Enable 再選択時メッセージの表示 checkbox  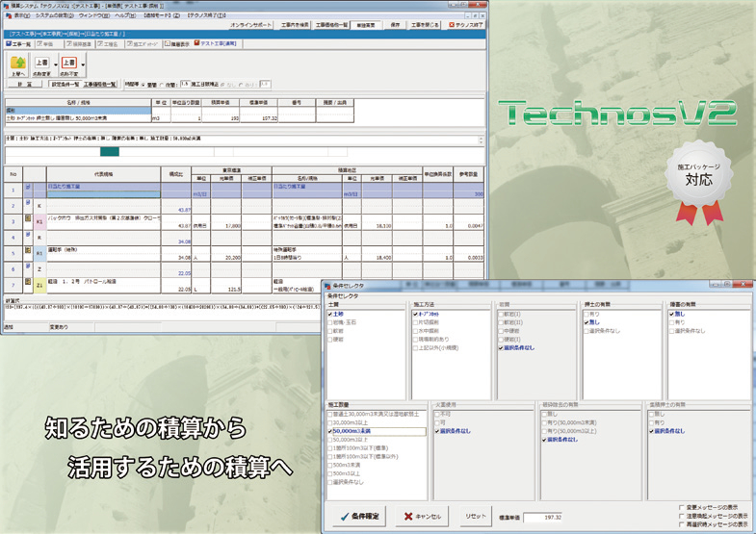(681, 524)
